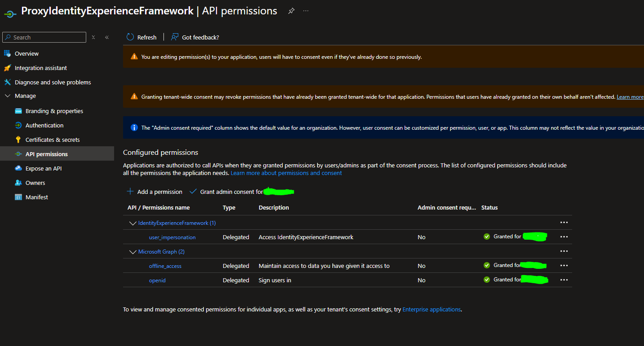Click Grant admin consent button

(242, 192)
